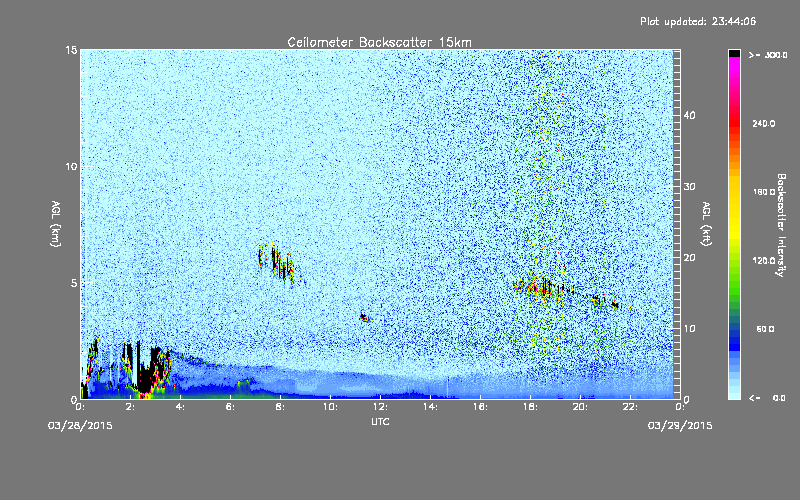Click the small cloud echo near 11:30 UTC
Viewport: 800px width, 500px height.
coord(364,317)
